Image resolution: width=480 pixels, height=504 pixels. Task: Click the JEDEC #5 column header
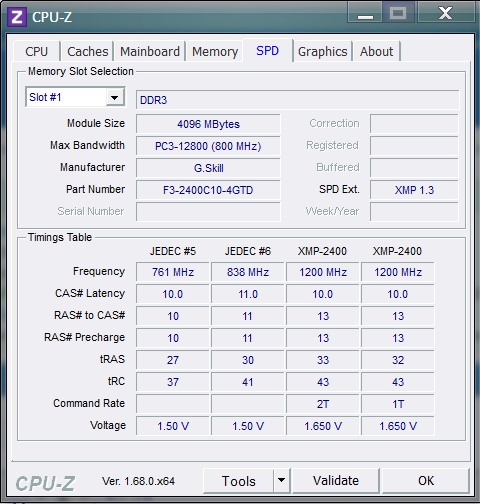tap(173, 251)
